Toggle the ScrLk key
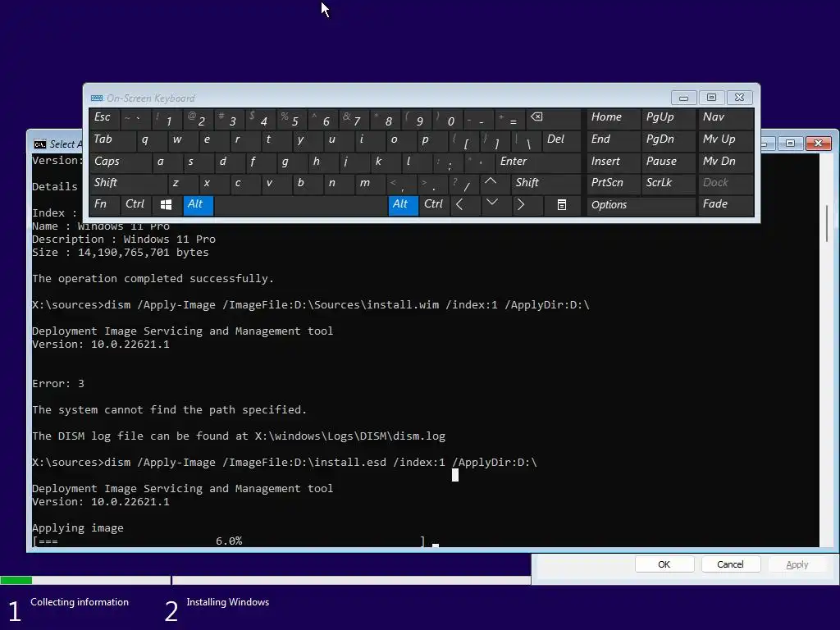The width and height of the screenshot is (840, 630). [x=669, y=183]
